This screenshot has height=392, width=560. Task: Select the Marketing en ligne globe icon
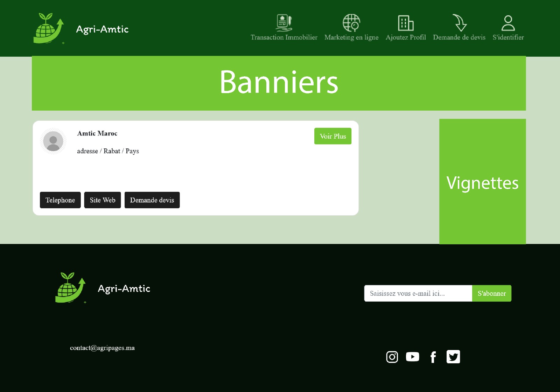tap(351, 23)
